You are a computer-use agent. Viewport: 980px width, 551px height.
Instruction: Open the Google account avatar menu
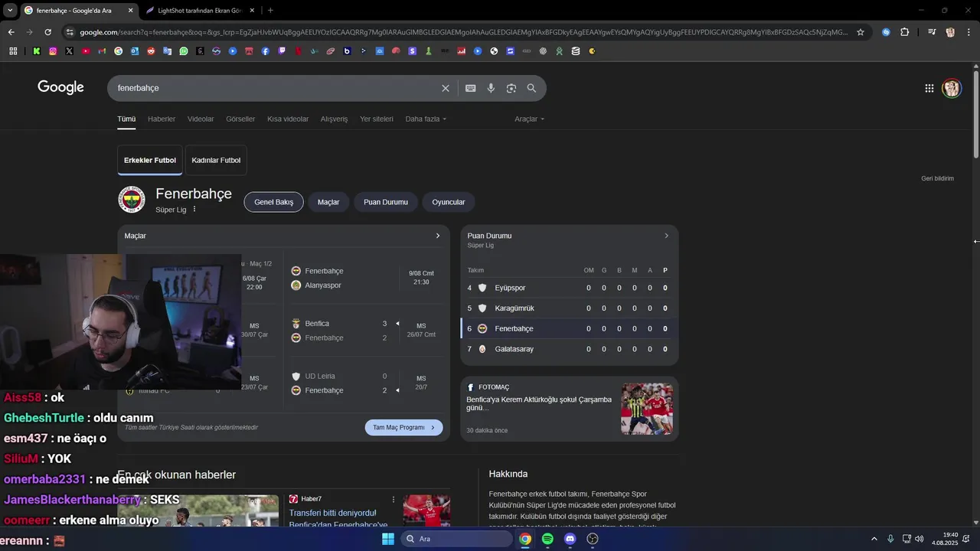pos(952,88)
